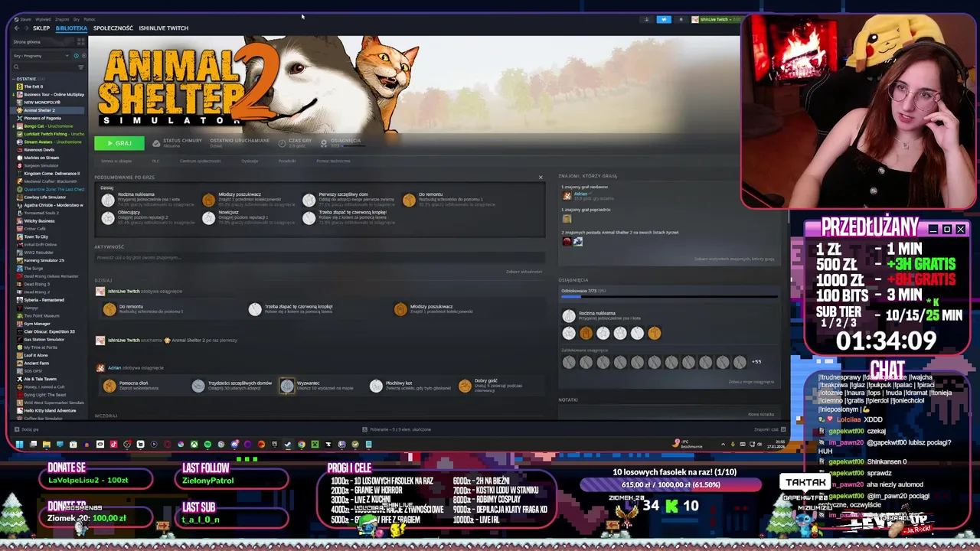Open Pomoc techniczna link

click(x=333, y=161)
